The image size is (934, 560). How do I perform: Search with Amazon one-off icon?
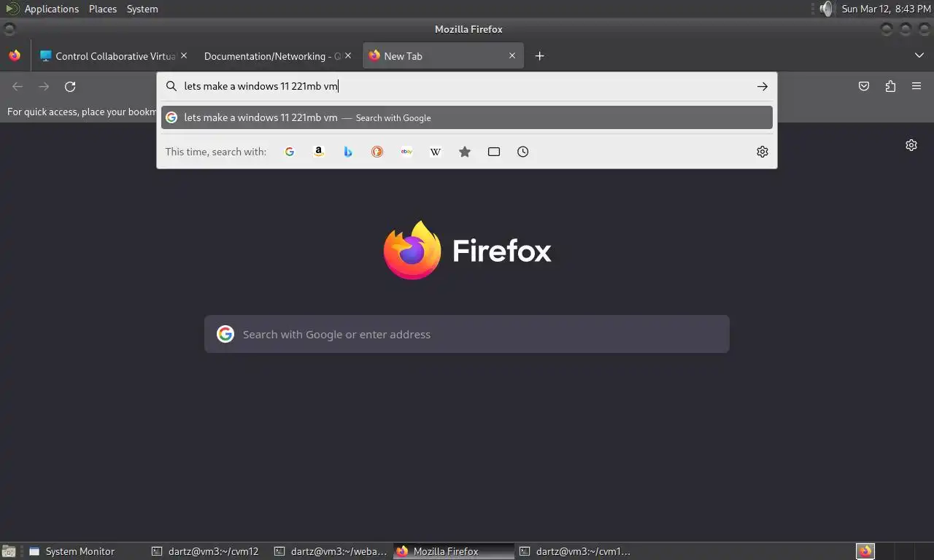click(319, 152)
